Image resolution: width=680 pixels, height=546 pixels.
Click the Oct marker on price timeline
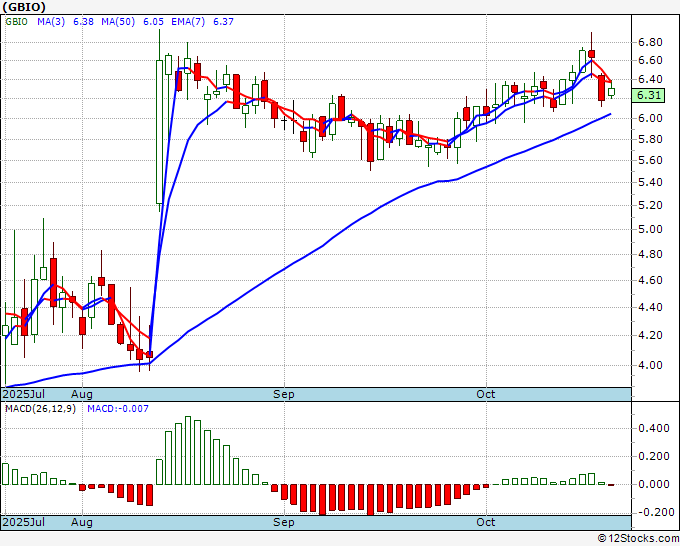coord(485,394)
